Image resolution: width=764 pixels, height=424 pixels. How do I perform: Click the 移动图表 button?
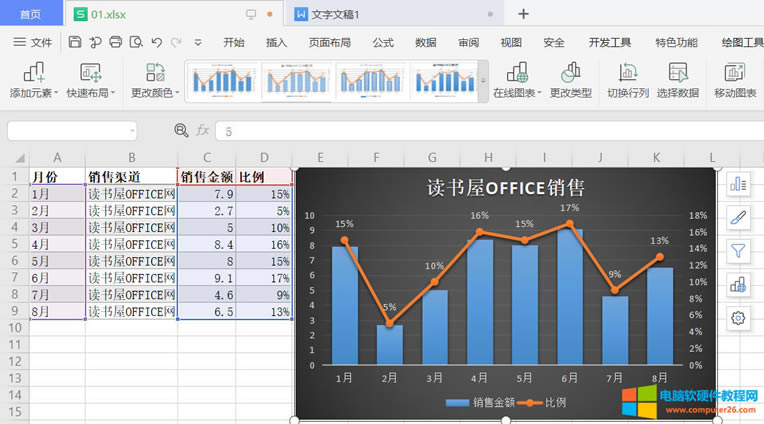pyautogui.click(x=735, y=80)
